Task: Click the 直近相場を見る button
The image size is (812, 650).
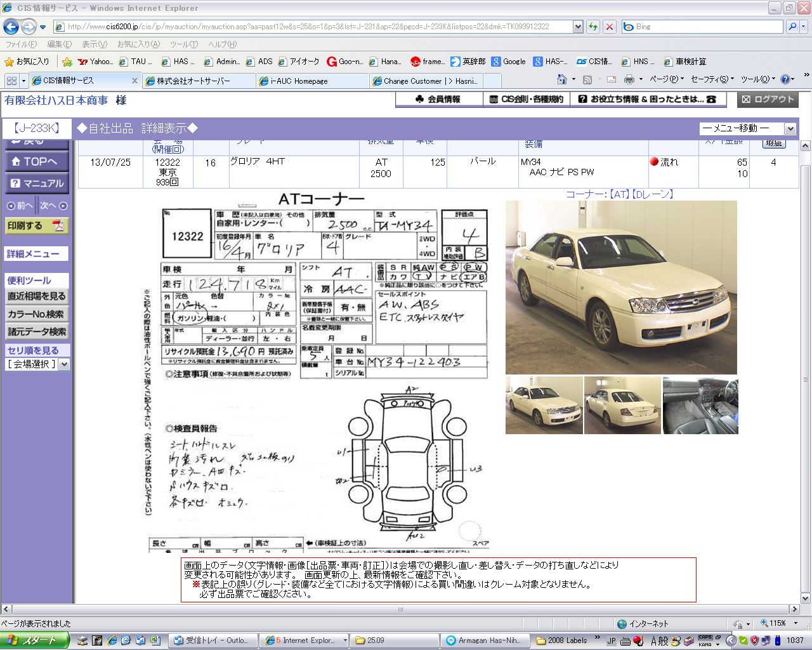Action: click(36, 296)
